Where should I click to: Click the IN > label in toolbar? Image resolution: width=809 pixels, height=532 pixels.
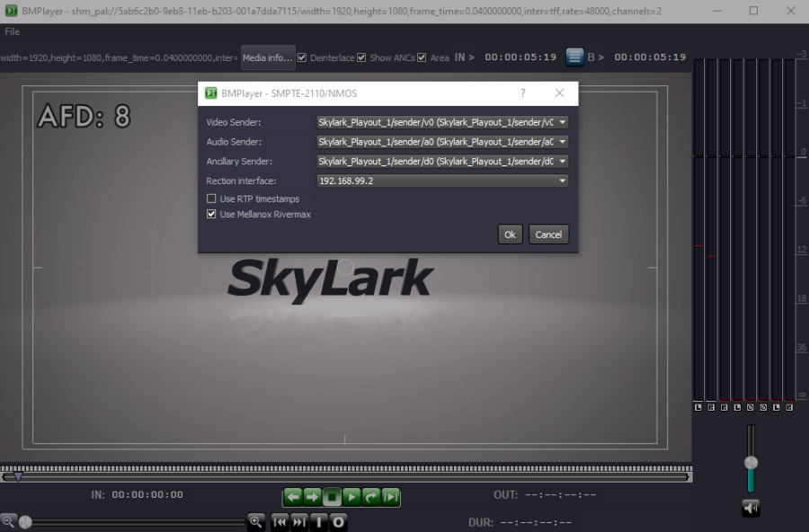tap(465, 58)
